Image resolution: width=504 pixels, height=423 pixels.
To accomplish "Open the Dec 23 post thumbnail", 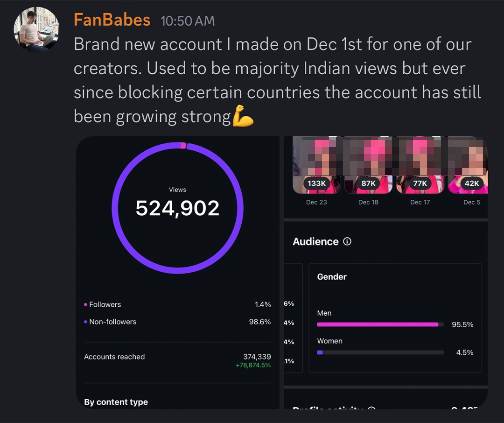I will [316, 161].
